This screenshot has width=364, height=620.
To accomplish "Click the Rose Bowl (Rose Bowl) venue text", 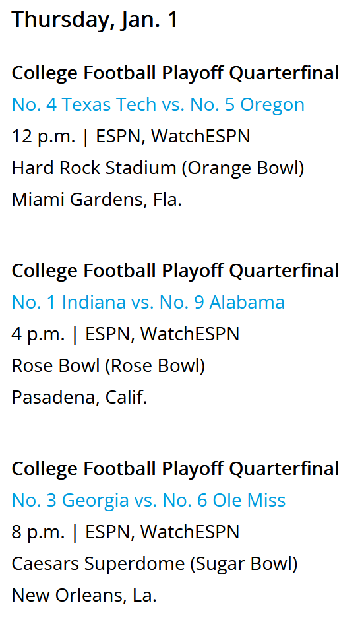I will tap(109, 366).
